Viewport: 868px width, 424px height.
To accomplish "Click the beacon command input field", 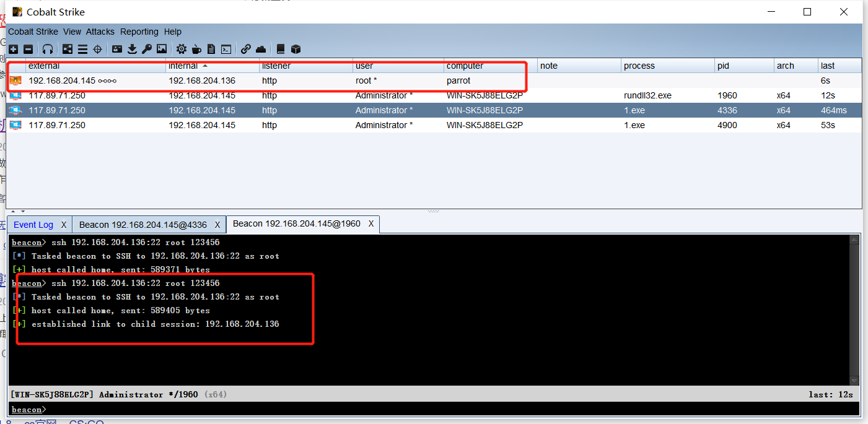I will click(452, 409).
